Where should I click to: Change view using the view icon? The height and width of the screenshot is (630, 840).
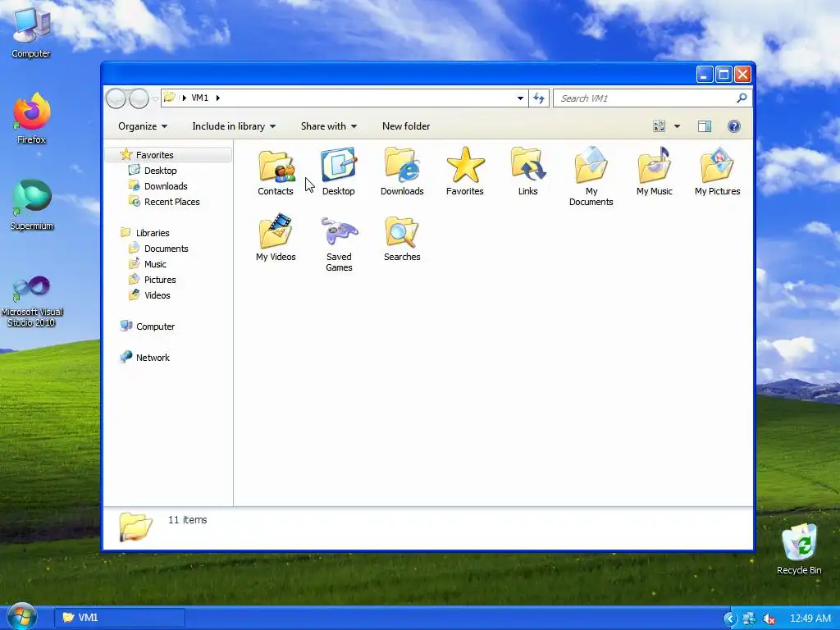(x=659, y=126)
